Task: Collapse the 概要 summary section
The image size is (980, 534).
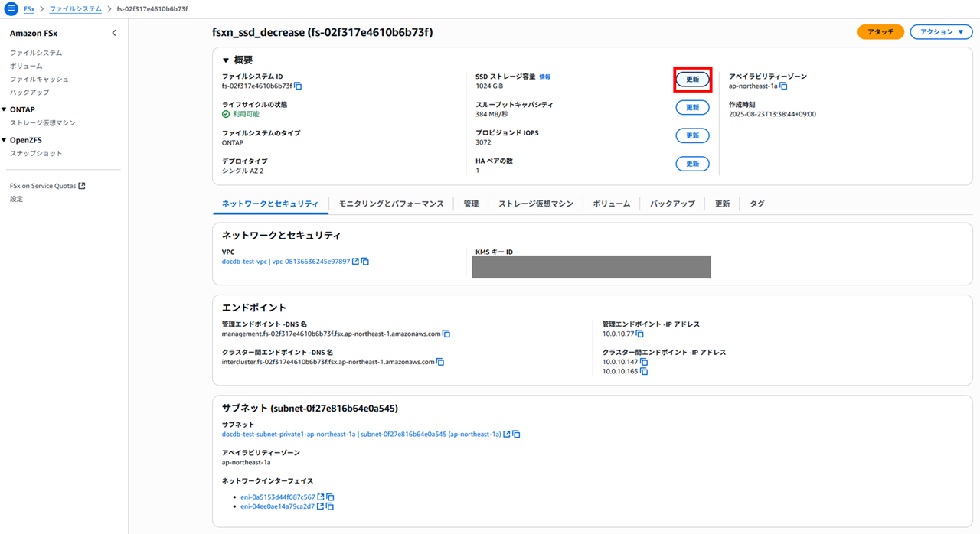Action: click(x=226, y=60)
